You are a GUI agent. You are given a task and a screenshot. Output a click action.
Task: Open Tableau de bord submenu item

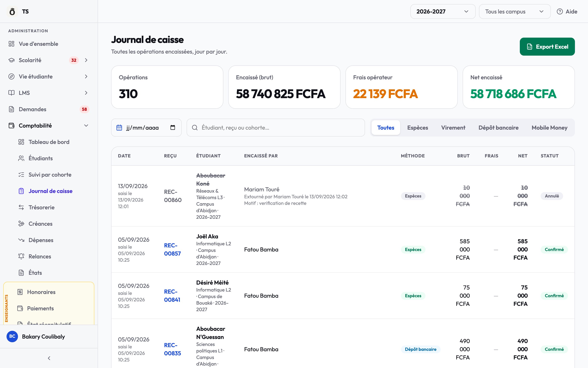coord(49,142)
